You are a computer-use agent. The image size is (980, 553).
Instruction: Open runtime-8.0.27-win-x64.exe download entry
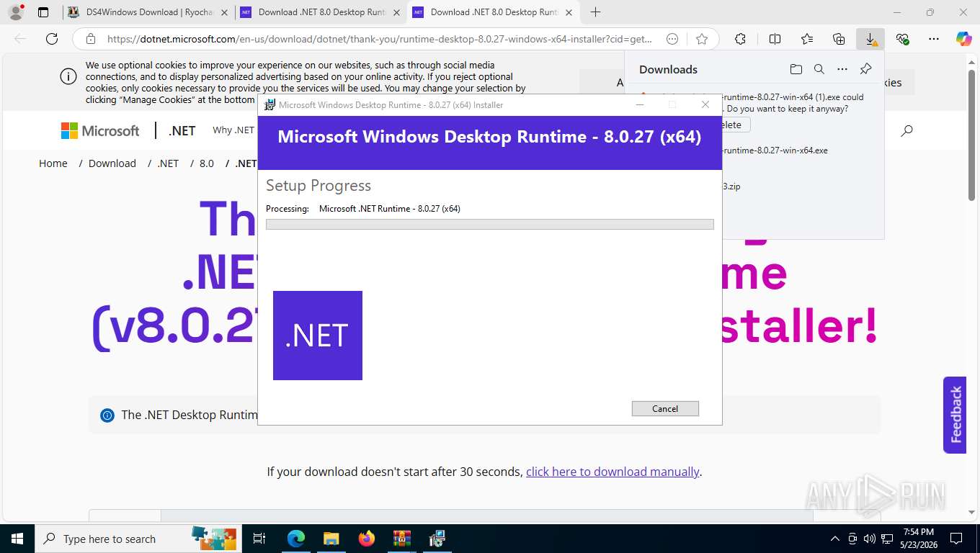[x=775, y=150]
